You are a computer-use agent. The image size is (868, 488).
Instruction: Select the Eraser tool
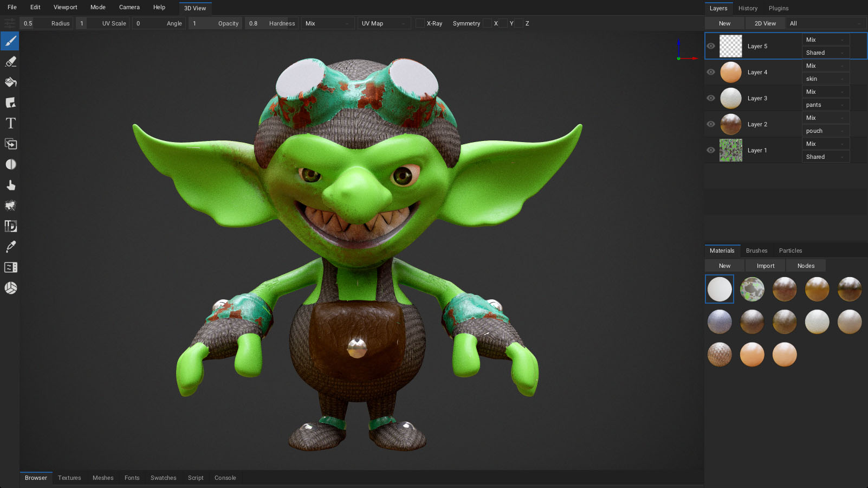(x=10, y=62)
